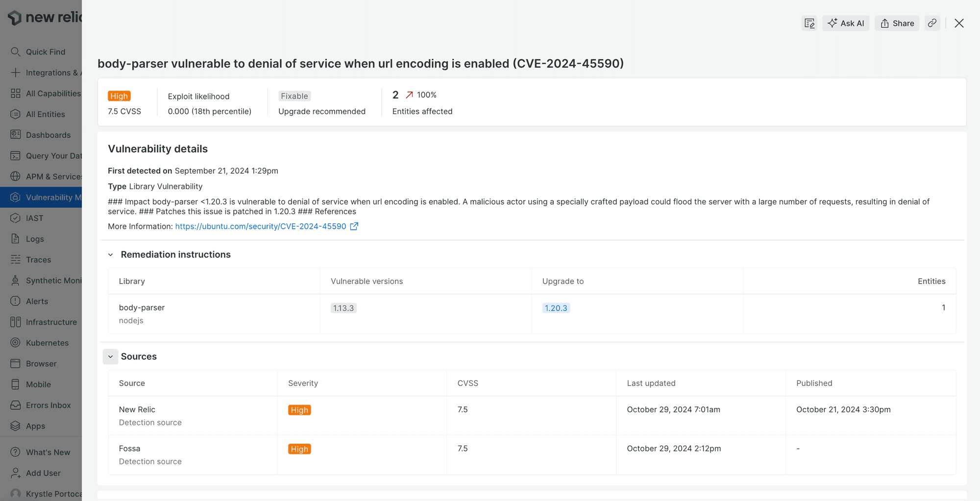Viewport: 980px width, 501px height.
Task: Open the Traces section
Action: click(38, 259)
